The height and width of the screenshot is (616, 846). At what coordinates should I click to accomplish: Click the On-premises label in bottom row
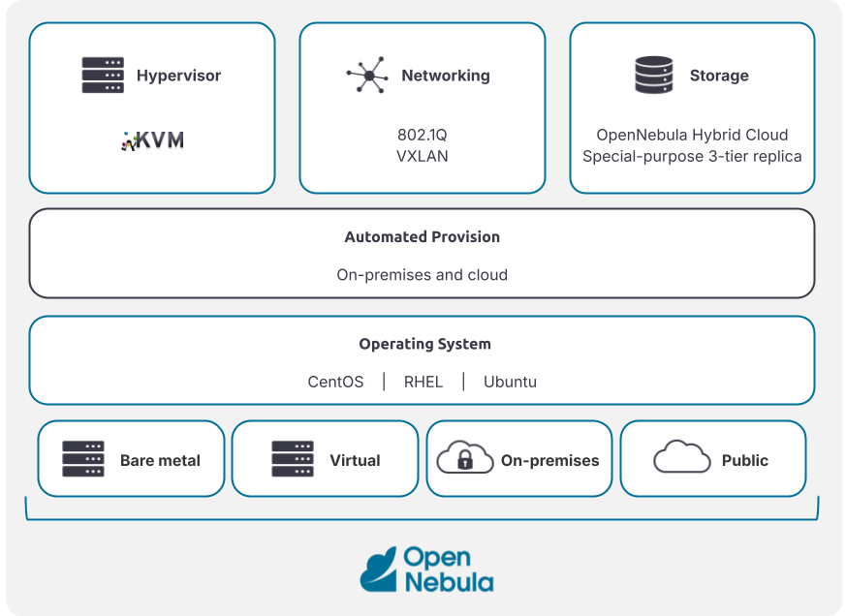pyautogui.click(x=550, y=460)
